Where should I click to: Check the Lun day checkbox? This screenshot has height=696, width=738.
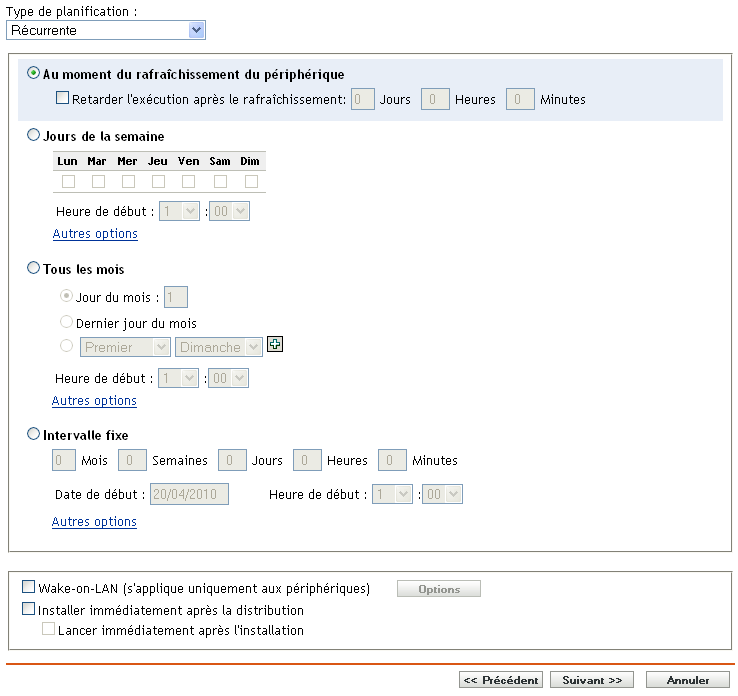point(68,181)
